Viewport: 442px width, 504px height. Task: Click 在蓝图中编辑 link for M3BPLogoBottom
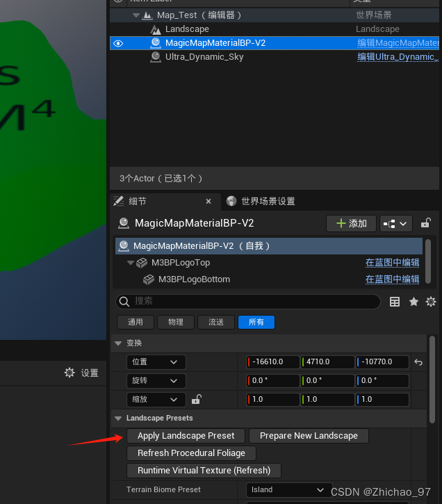392,279
